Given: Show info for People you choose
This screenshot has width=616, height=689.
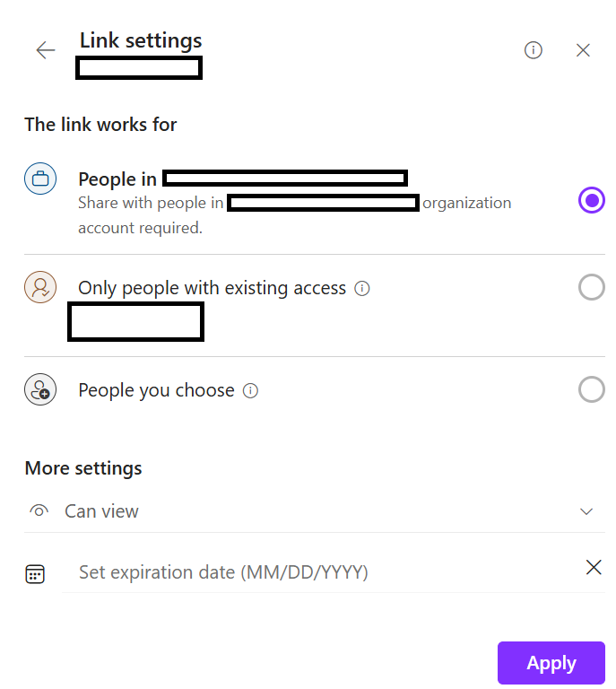Looking at the screenshot, I should 250,390.
